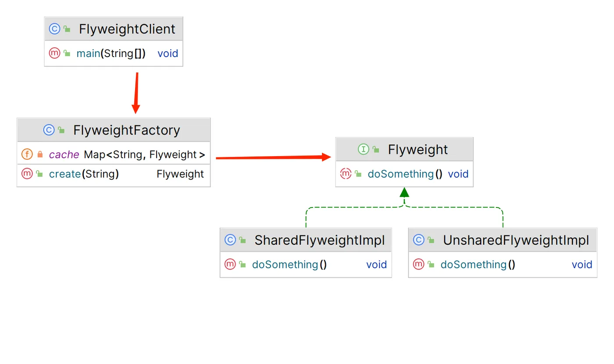
Task: Click the class icon beside UnsharedFlyweightImpl
Action: click(x=418, y=240)
